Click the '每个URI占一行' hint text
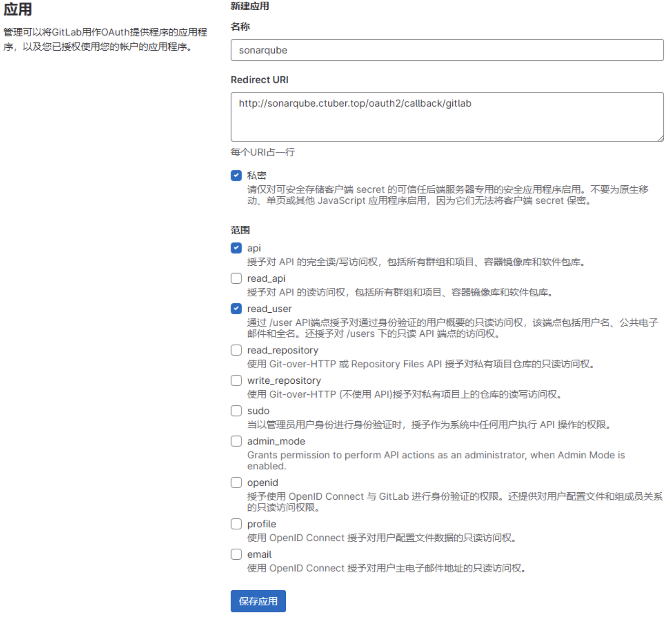Viewport: 672px width, 621px height. (263, 152)
